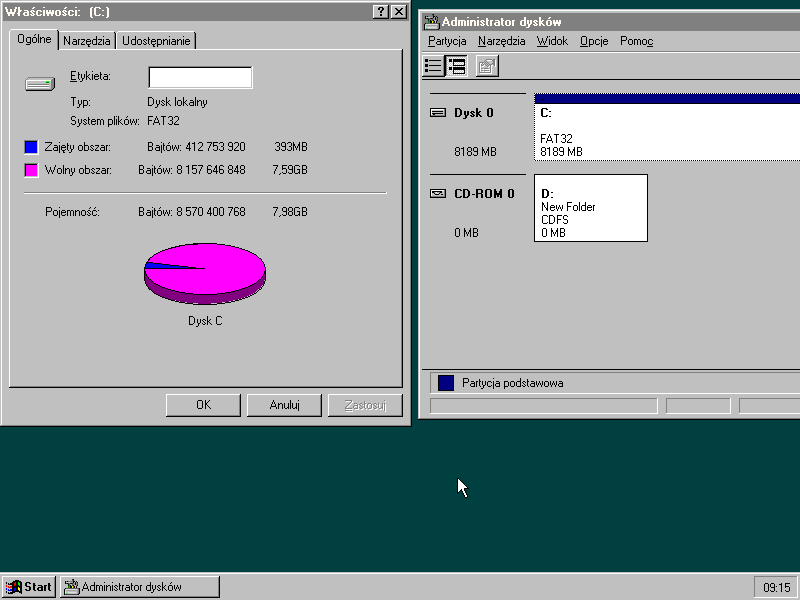Image resolution: width=800 pixels, height=600 pixels.
Task: Switch to the Narzędzia tab
Action: (x=87, y=41)
